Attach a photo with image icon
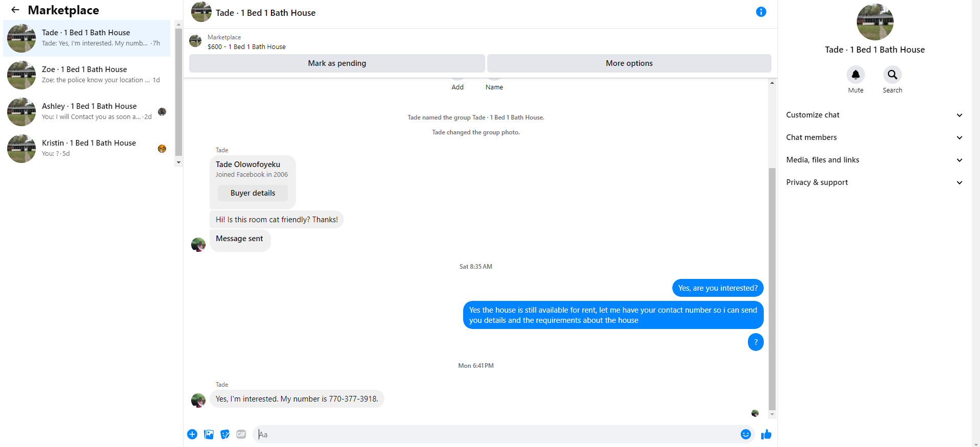The image size is (980, 447). [209, 434]
